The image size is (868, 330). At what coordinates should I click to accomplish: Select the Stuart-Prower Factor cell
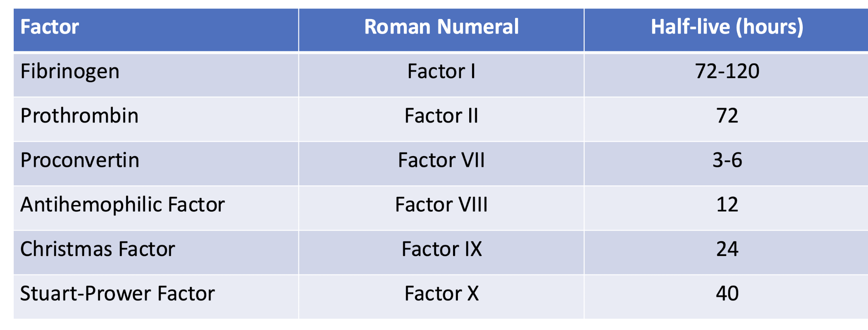coord(117,294)
